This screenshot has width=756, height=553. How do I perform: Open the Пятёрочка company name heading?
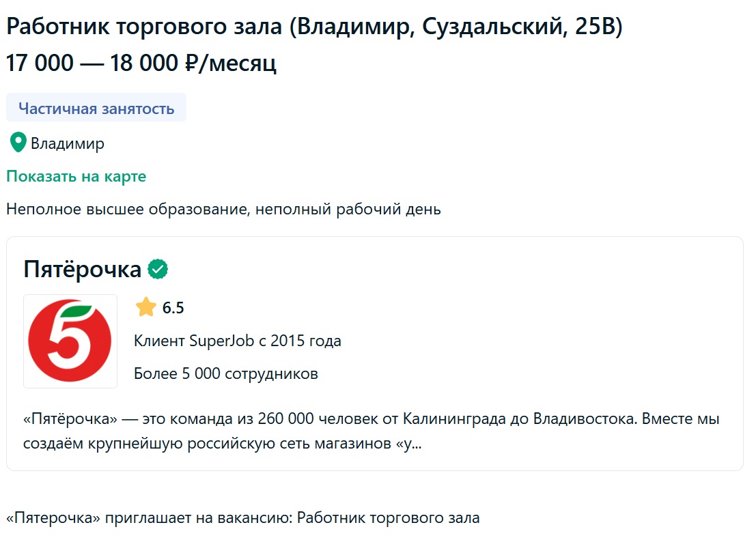coord(82,270)
